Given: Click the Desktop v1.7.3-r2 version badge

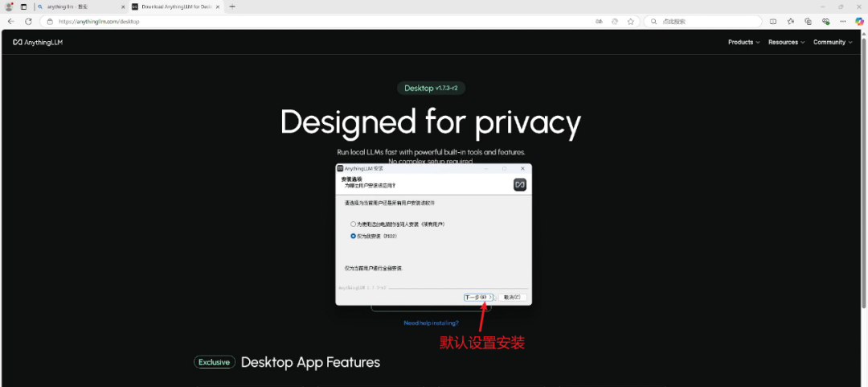Looking at the screenshot, I should coord(432,89).
